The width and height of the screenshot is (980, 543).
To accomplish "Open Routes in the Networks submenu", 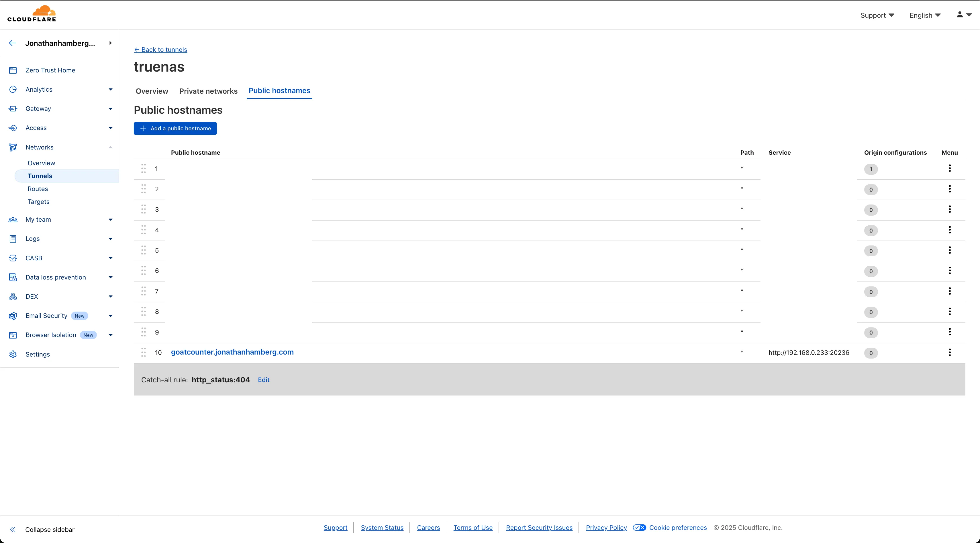I will click(x=38, y=189).
